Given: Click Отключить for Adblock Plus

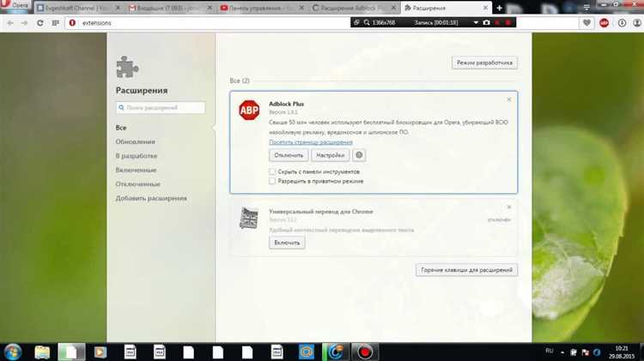Looking at the screenshot, I should coord(289,155).
